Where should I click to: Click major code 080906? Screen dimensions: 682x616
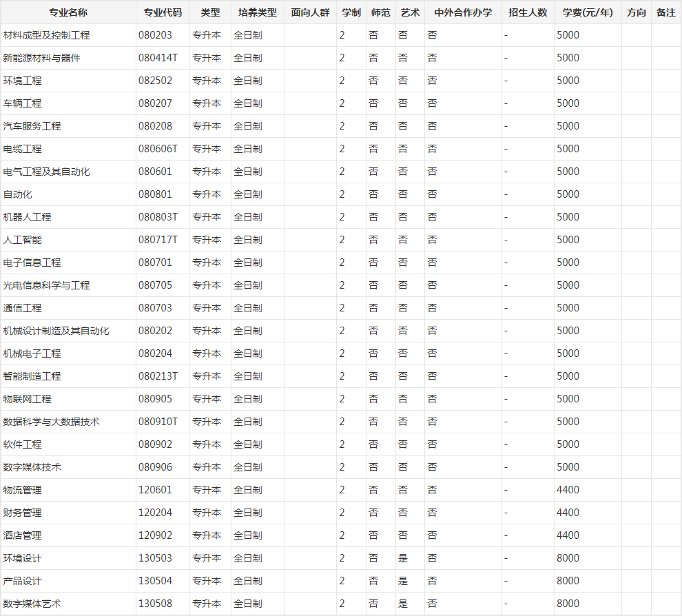pyautogui.click(x=155, y=467)
